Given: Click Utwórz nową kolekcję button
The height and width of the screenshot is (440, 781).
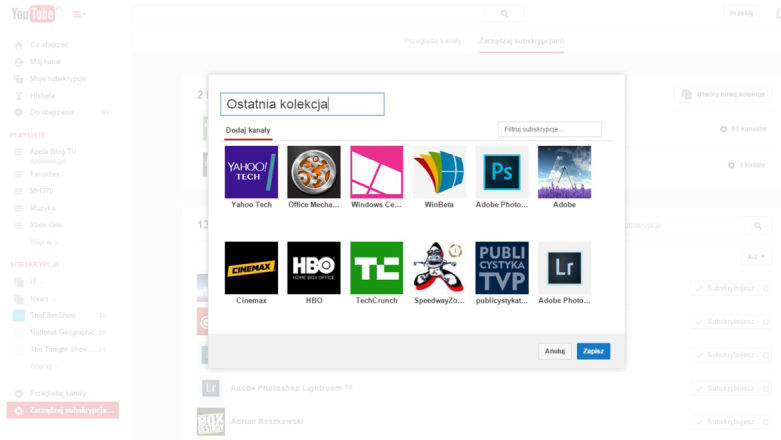Looking at the screenshot, I should click(723, 94).
